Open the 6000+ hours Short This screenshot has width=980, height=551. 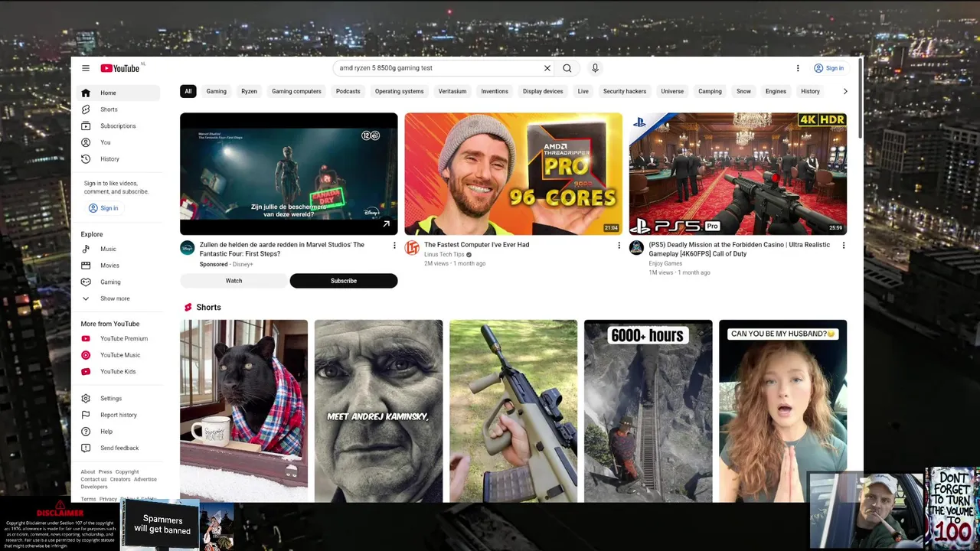tap(648, 411)
